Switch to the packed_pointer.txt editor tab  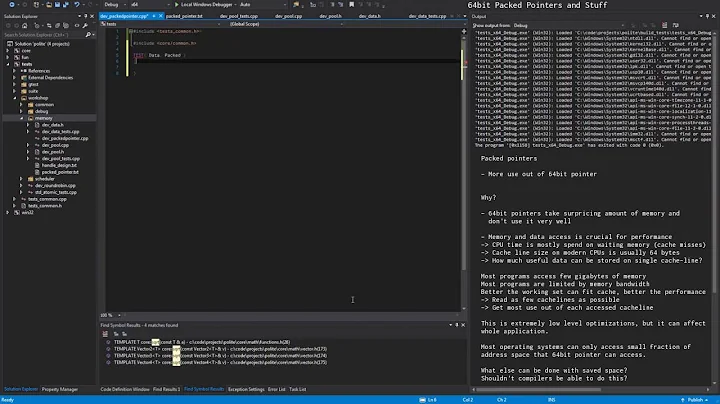[184, 16]
